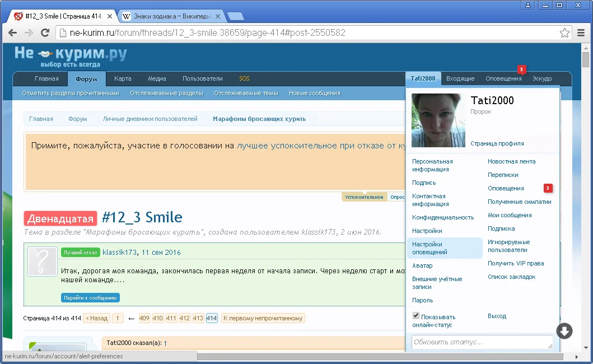Click К первому непрочитанному button

(x=263, y=318)
